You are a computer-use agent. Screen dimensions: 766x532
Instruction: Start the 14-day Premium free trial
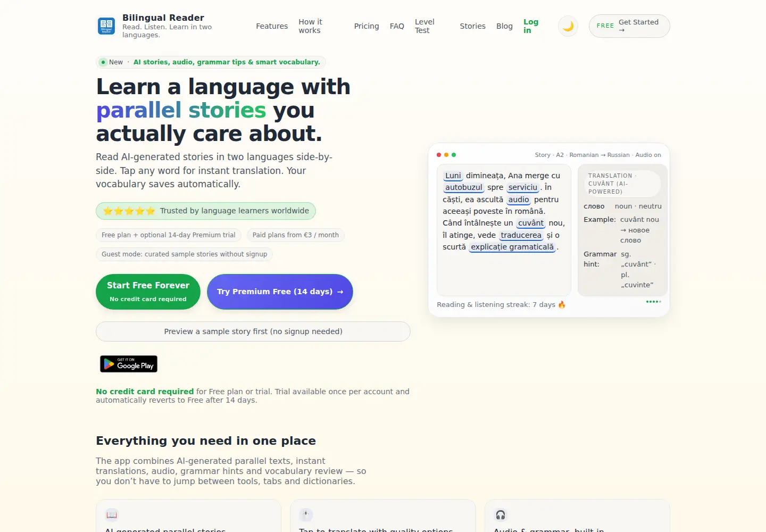[280, 292]
